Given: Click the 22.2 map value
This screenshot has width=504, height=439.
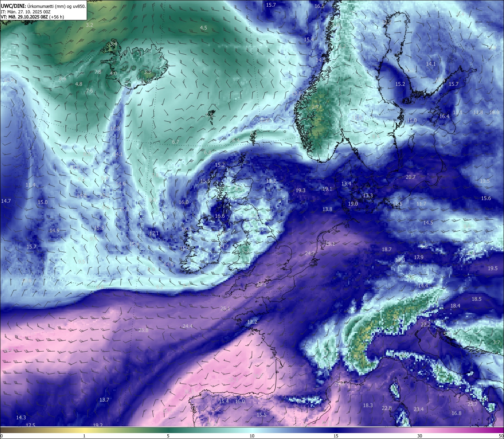Looking at the screenshot, I should click(426, 325).
